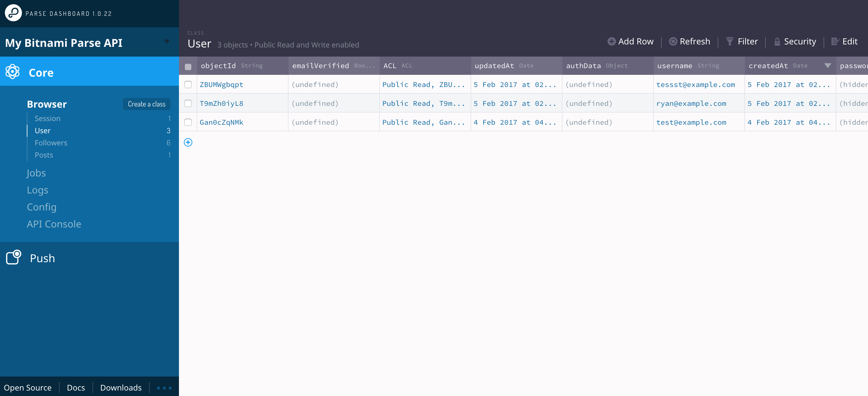Open Config in the sidebar
The width and height of the screenshot is (868, 396).
click(42, 207)
